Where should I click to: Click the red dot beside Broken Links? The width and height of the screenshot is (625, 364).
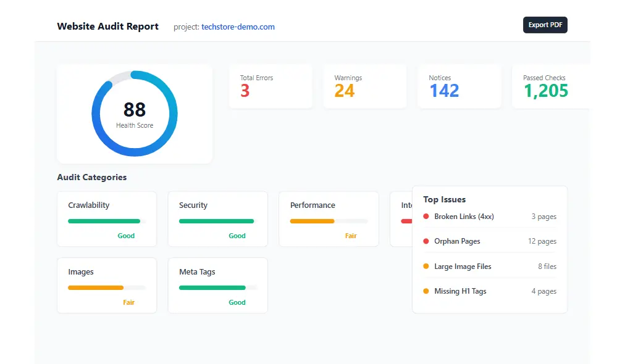pyautogui.click(x=426, y=217)
